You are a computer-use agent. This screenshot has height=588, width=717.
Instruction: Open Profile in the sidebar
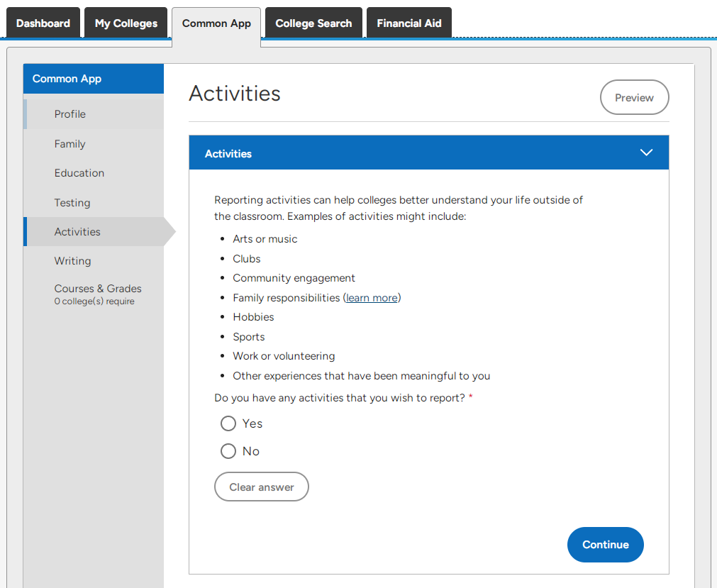pyautogui.click(x=94, y=114)
